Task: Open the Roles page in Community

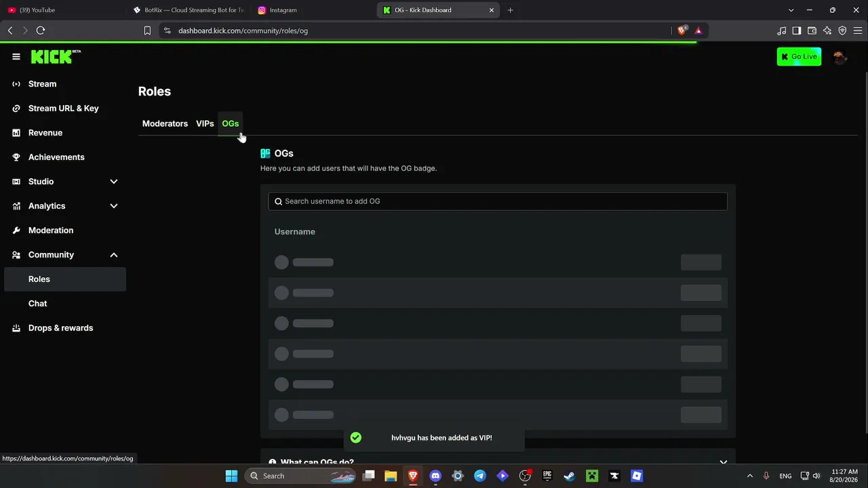Action: (65, 279)
